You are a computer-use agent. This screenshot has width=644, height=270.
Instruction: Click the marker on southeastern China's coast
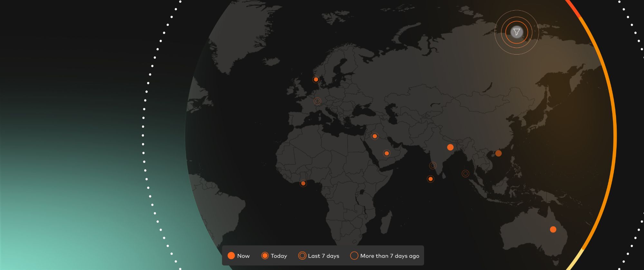tap(498, 153)
